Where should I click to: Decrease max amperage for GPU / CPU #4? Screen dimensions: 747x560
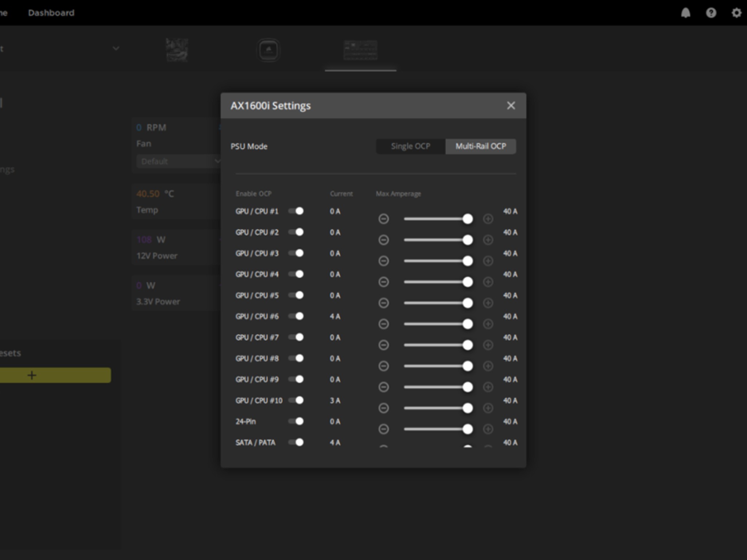(383, 282)
